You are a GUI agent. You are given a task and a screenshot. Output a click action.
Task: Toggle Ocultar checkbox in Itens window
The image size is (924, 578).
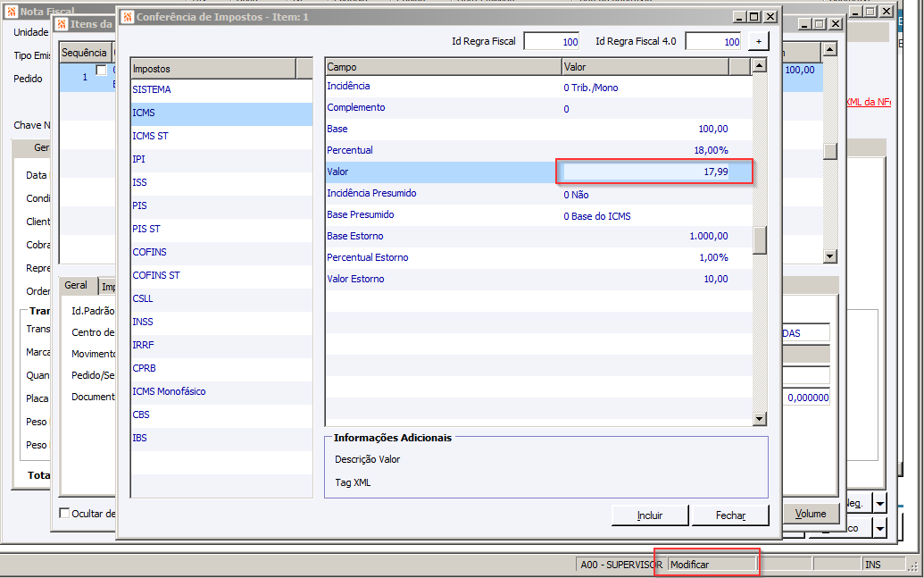65,513
